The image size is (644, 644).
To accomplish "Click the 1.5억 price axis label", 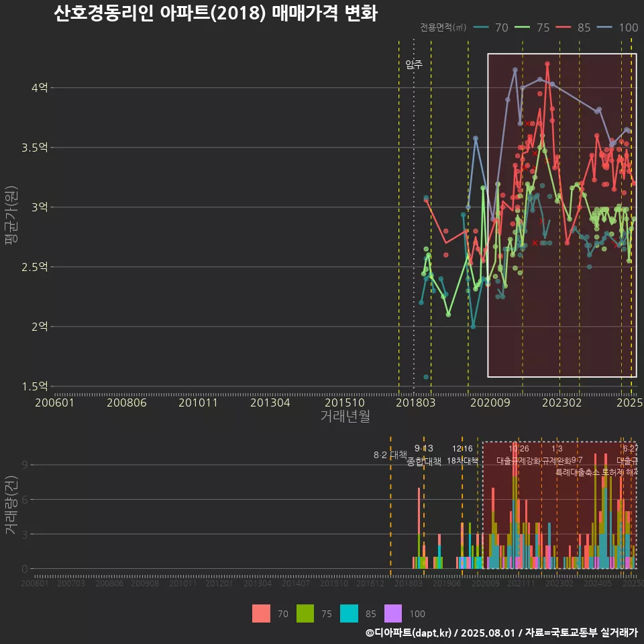I will tap(35, 386).
